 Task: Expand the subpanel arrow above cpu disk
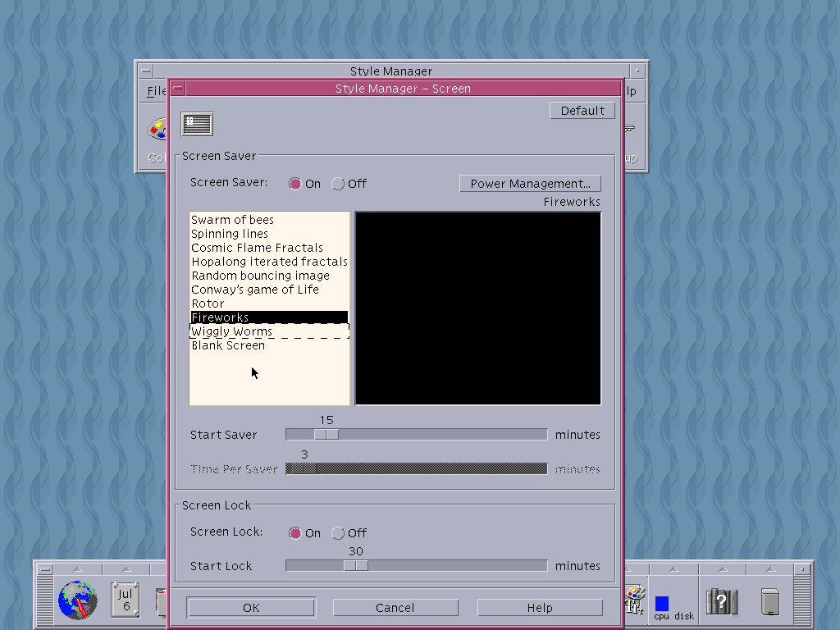(674, 569)
